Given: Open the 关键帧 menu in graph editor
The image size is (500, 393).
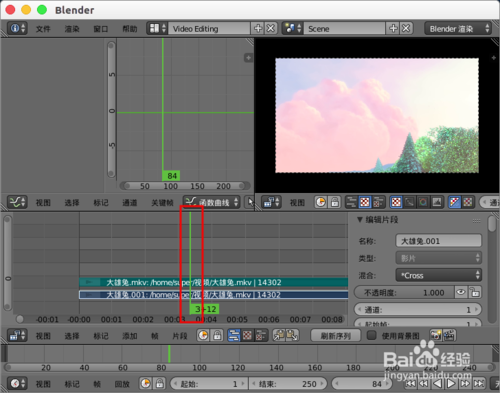Looking at the screenshot, I should tap(162, 202).
